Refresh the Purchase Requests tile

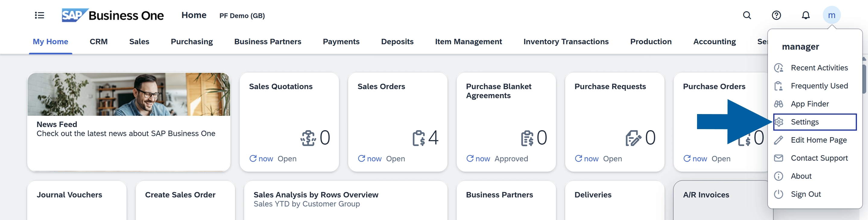point(579,158)
